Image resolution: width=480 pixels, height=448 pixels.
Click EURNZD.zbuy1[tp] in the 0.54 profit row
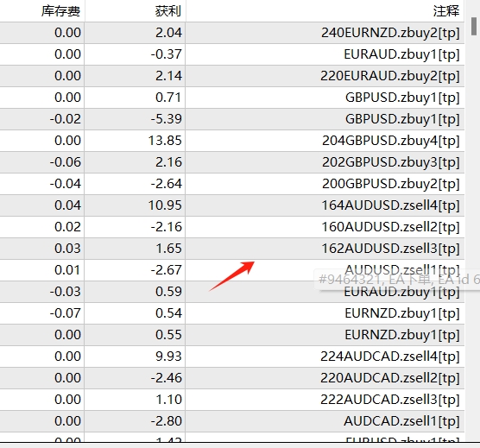click(402, 313)
